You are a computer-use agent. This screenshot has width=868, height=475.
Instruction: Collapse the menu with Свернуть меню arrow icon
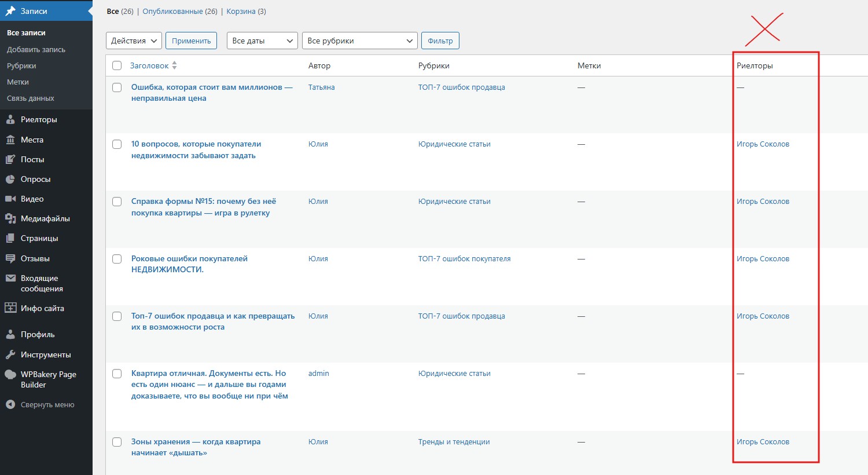(x=10, y=404)
